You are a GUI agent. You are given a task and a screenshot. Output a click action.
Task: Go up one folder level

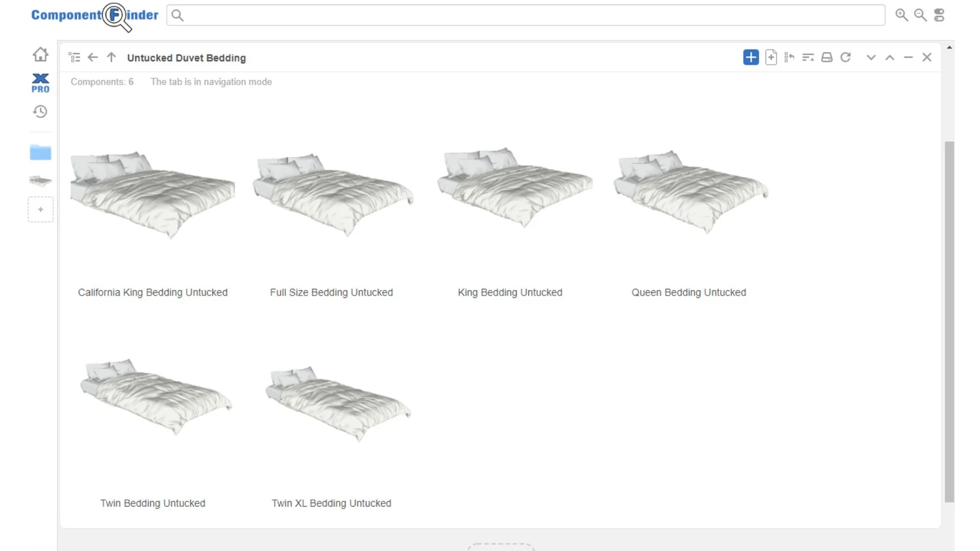[x=111, y=57]
